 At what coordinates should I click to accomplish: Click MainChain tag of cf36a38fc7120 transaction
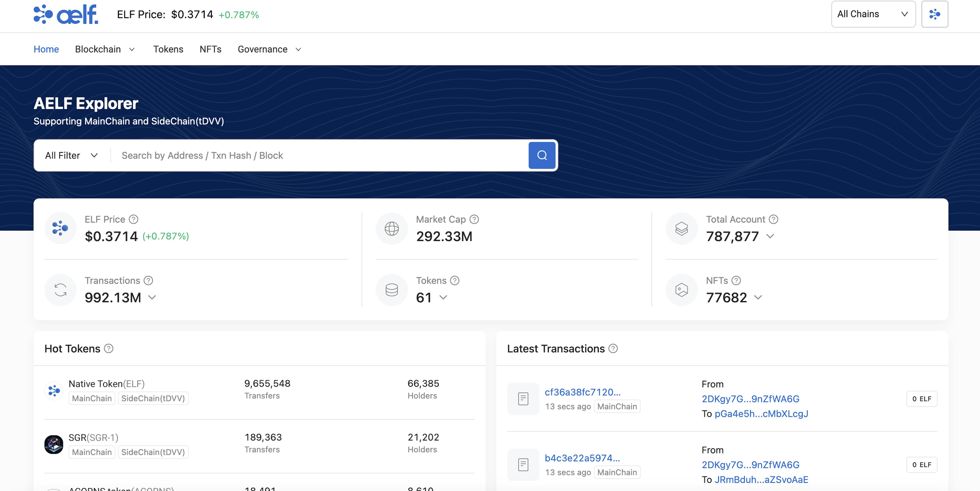[x=617, y=407]
